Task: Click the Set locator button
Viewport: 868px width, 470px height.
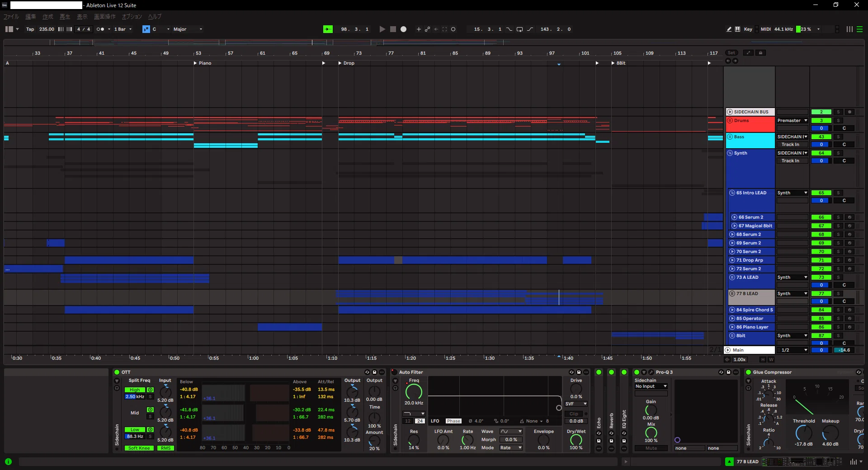Action: coord(731,53)
